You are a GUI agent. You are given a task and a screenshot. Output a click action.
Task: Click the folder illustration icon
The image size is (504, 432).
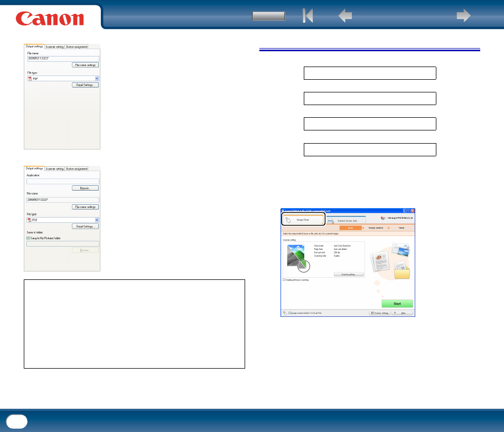click(402, 270)
